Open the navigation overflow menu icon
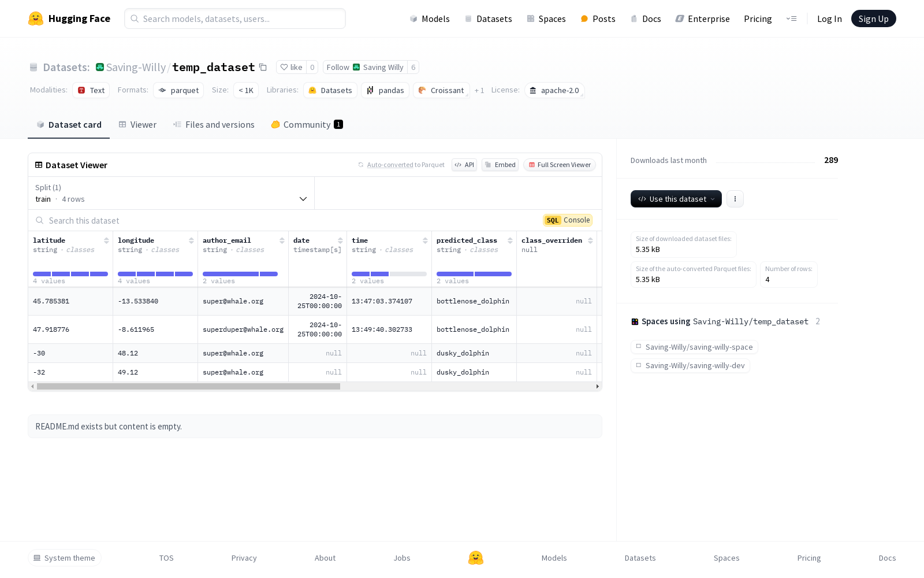The width and height of the screenshot is (924, 578). click(x=791, y=18)
